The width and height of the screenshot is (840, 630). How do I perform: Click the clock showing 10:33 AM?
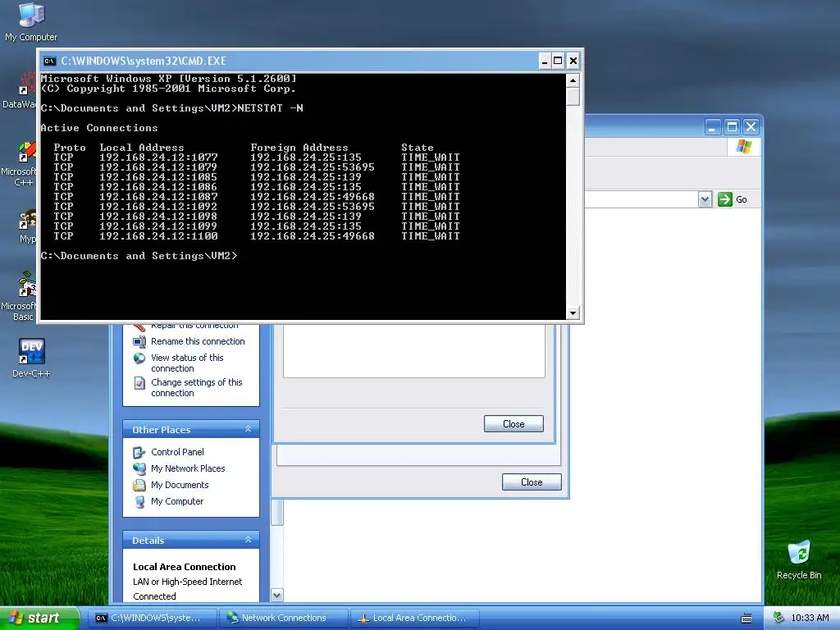[810, 619]
